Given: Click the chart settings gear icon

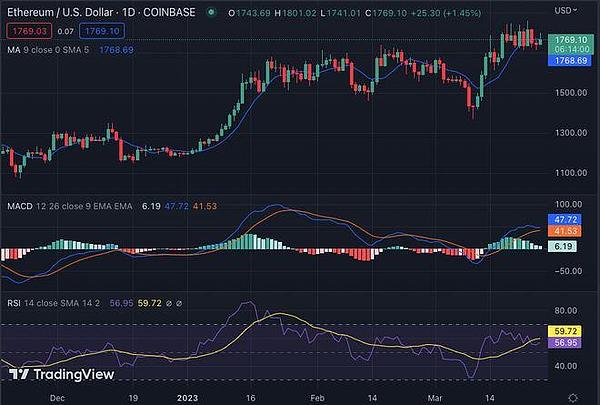Looking at the screenshot, I should click(x=573, y=398).
